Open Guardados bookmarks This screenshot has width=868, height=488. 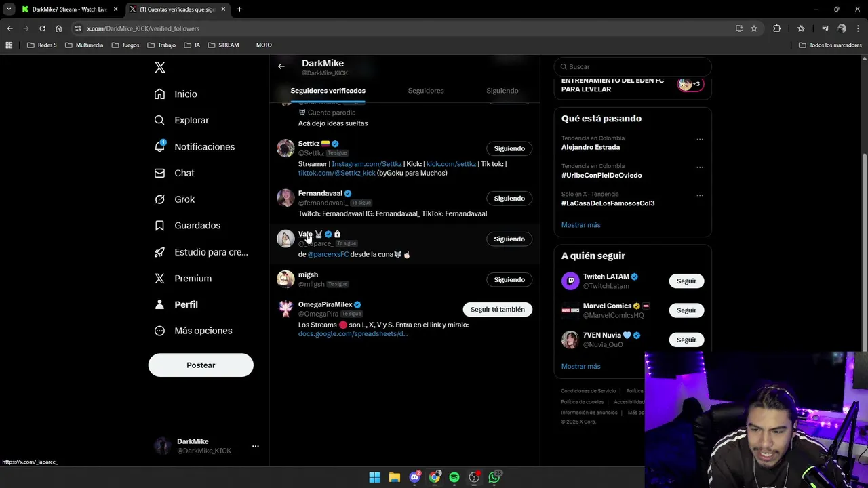(x=186, y=226)
